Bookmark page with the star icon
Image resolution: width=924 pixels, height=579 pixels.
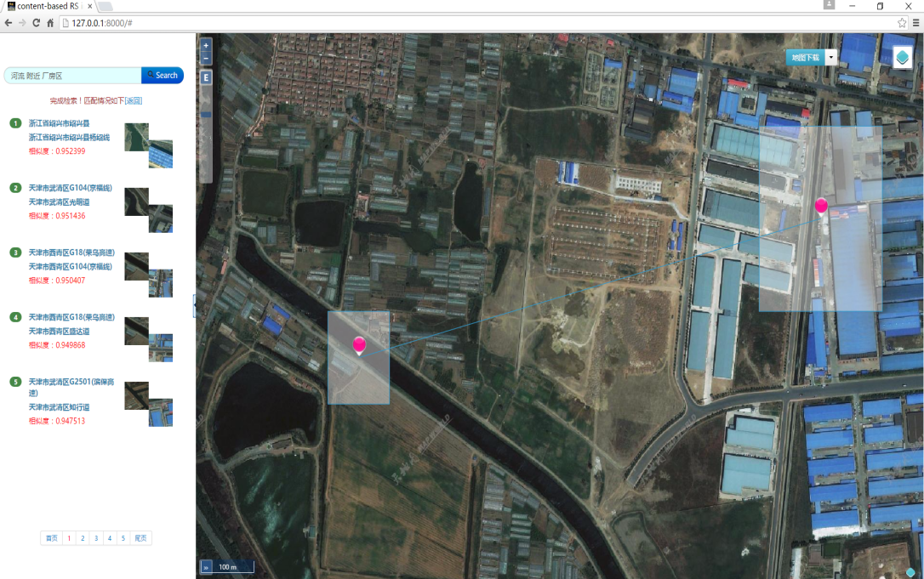pyautogui.click(x=902, y=23)
